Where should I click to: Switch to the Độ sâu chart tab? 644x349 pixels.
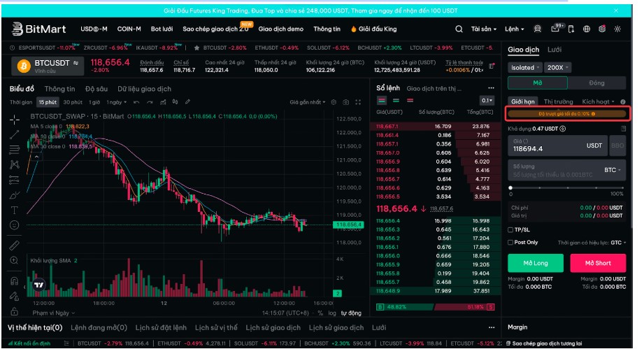click(x=96, y=89)
